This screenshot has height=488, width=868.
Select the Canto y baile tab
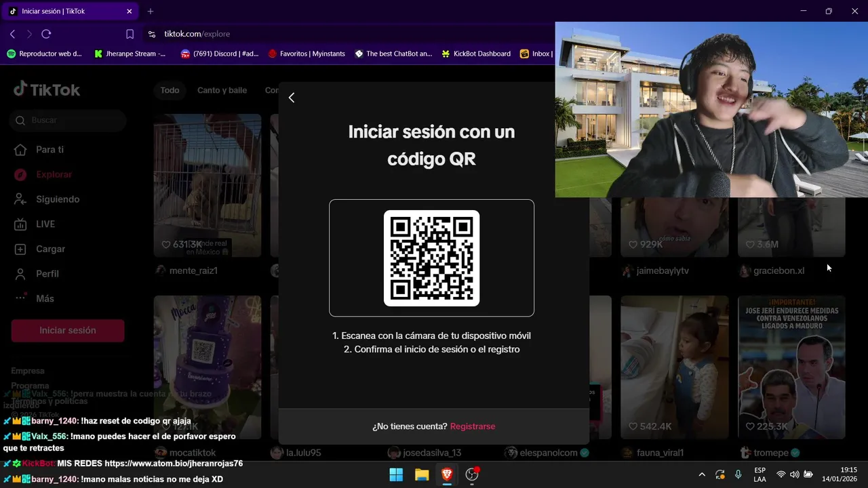(222, 90)
